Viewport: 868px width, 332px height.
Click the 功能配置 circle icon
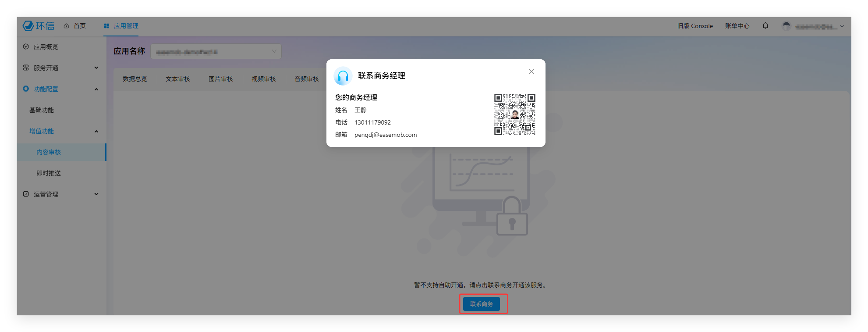26,89
